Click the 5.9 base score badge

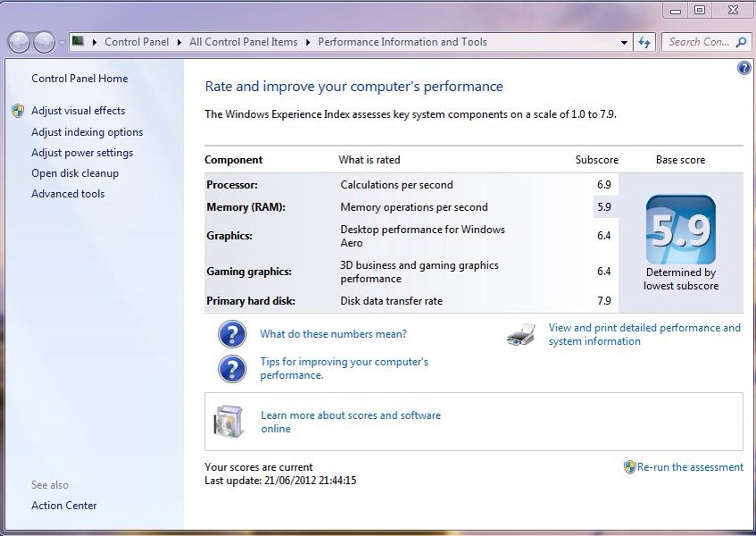pyautogui.click(x=680, y=230)
